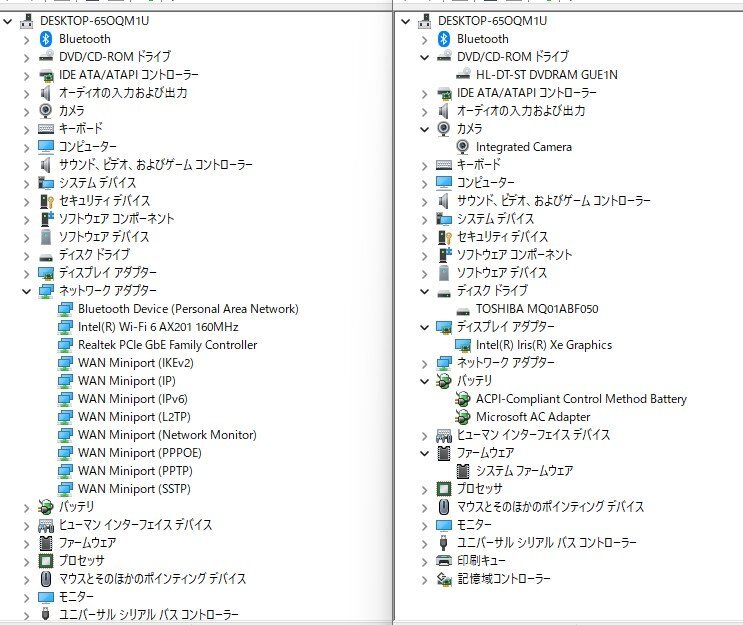The height and width of the screenshot is (625, 743).
Task: Select WAN Miniport (SSTP)
Action: (x=134, y=489)
